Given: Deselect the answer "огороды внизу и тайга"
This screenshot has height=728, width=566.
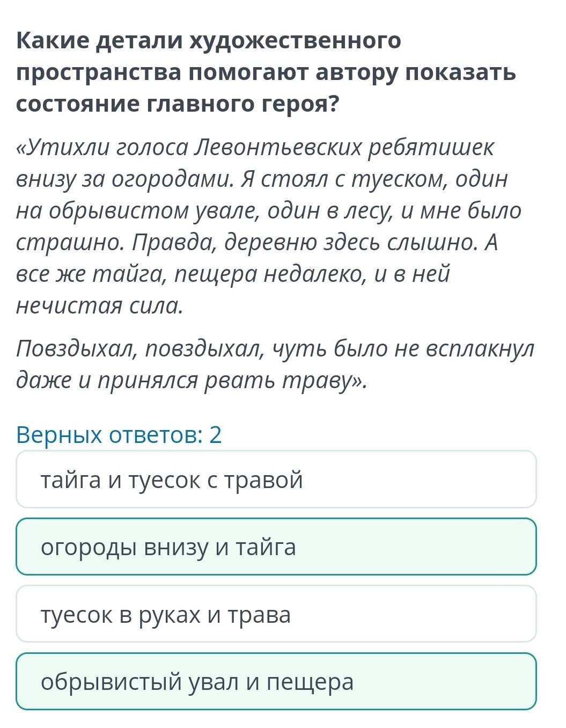Looking at the screenshot, I should 276,547.
